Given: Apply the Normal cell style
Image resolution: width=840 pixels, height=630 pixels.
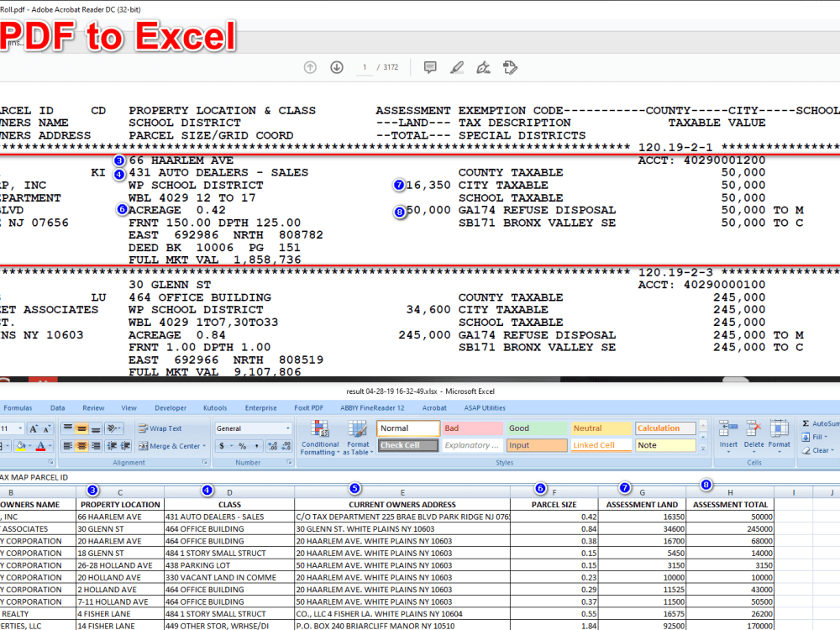Looking at the screenshot, I should (x=408, y=428).
